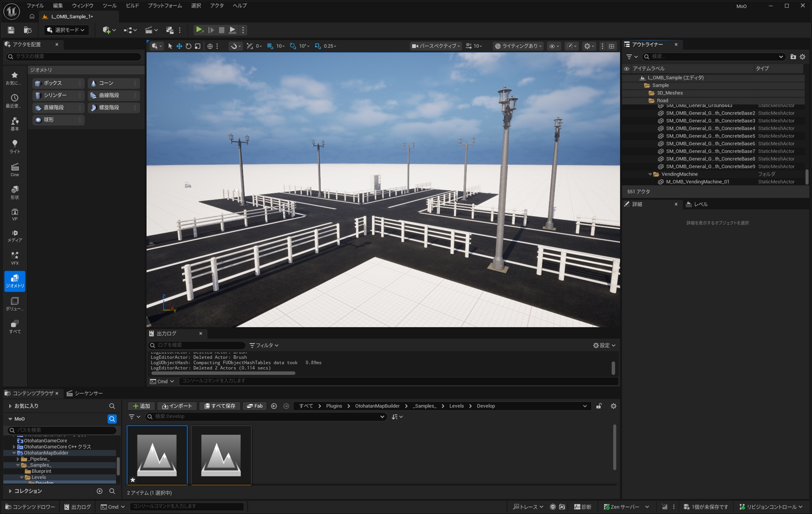The height and width of the screenshot is (514, 812).
Task: Choose the 螺旋階段 geometry brush
Action: click(113, 108)
